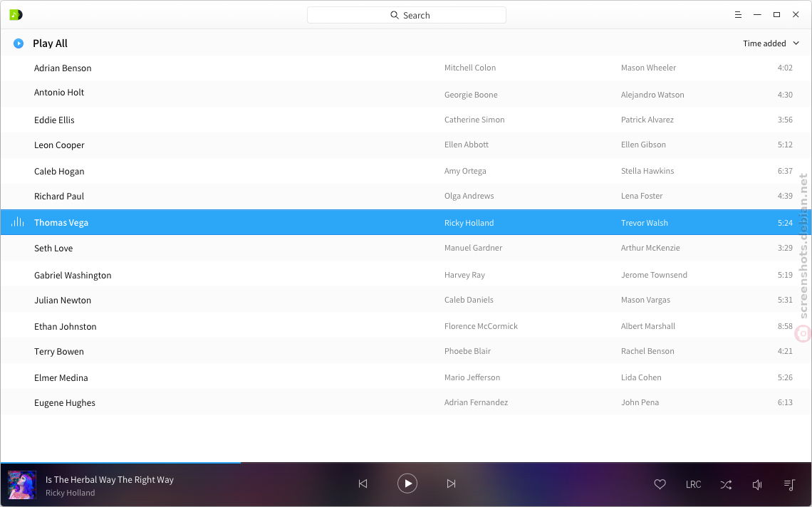Click album Mason Wheeler

648,68
